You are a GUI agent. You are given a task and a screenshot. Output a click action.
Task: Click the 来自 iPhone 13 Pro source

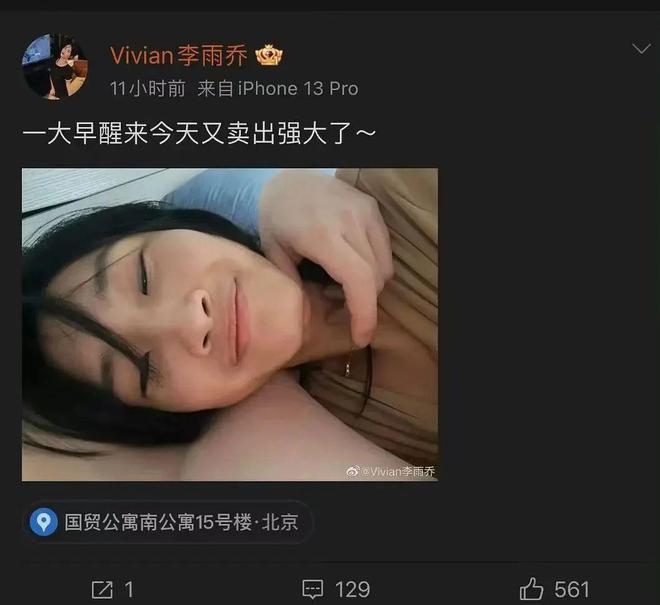pos(278,89)
